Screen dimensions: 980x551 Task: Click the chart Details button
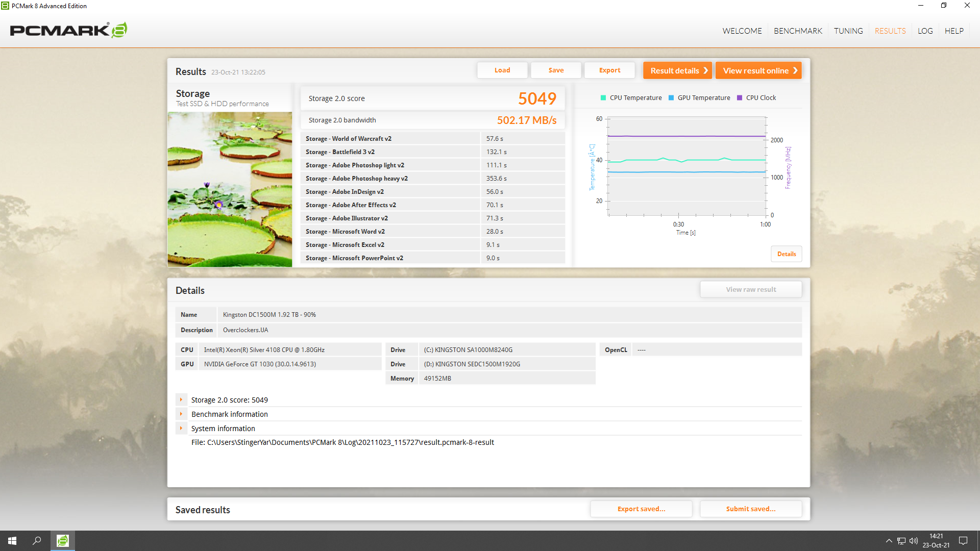786,254
